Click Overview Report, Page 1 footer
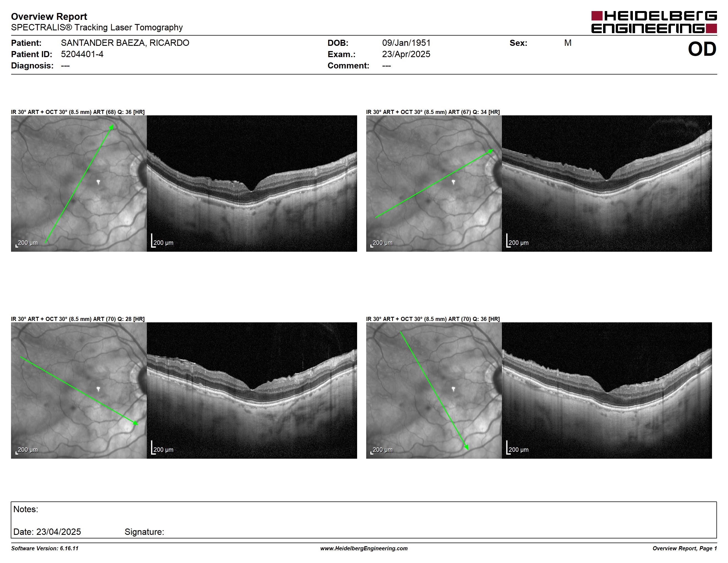Screen dimensions: 728x563 (685, 548)
